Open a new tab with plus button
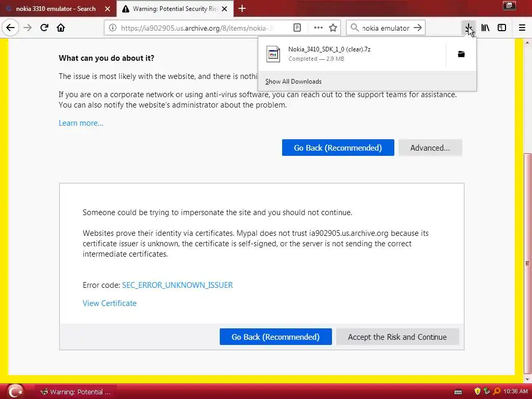Screen dimensions: 532x399 coord(242,8)
